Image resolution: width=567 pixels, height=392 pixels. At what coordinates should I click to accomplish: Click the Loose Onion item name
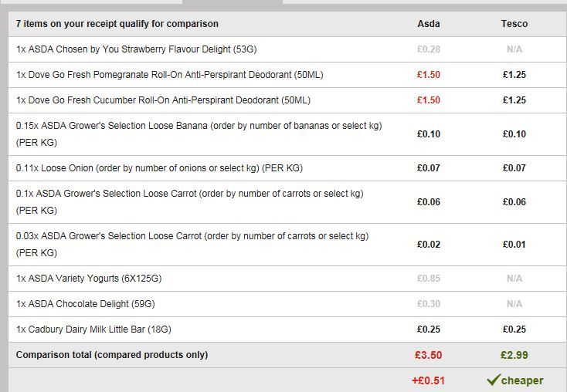click(x=159, y=168)
